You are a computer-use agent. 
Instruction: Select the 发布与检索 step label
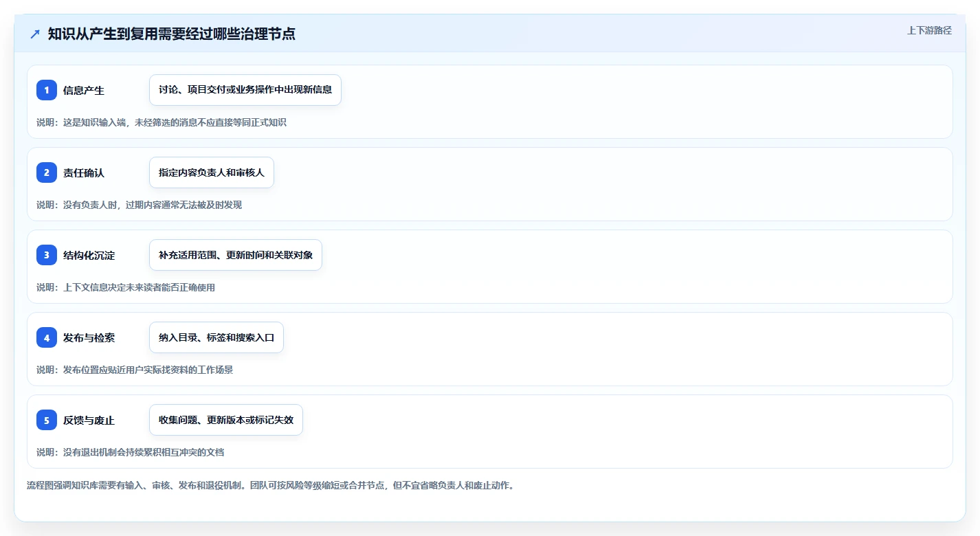(89, 337)
